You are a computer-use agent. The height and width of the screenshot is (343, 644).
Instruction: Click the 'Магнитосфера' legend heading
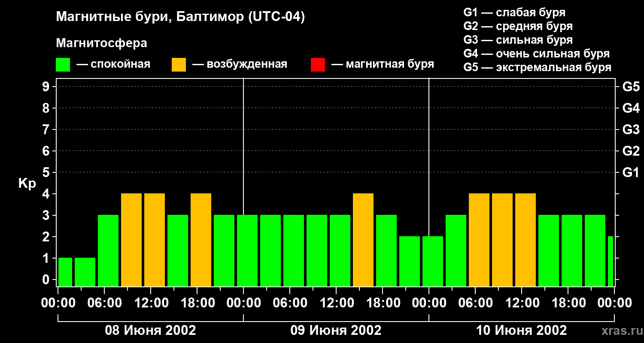tap(101, 43)
